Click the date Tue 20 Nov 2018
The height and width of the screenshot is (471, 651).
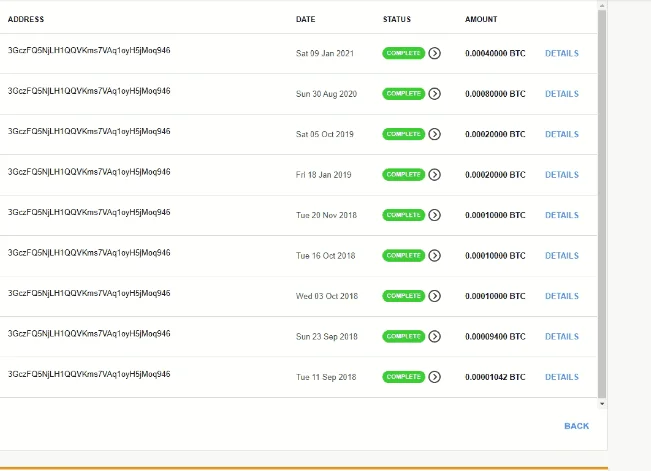(x=326, y=215)
